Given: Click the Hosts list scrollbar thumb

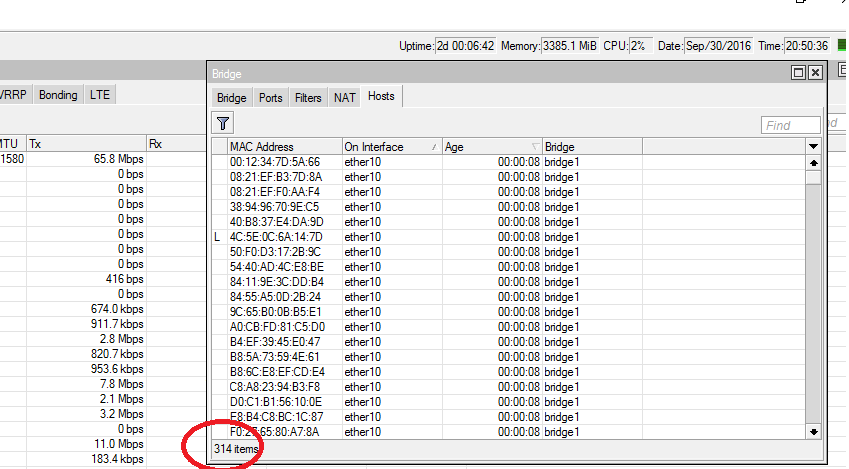Looking at the screenshot, I should point(813,178).
